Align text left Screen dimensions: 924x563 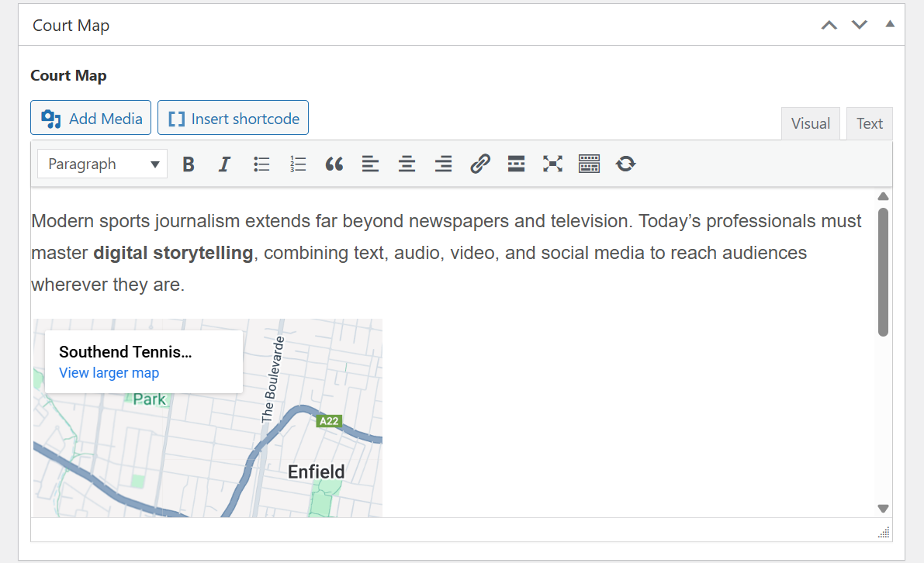coord(371,164)
